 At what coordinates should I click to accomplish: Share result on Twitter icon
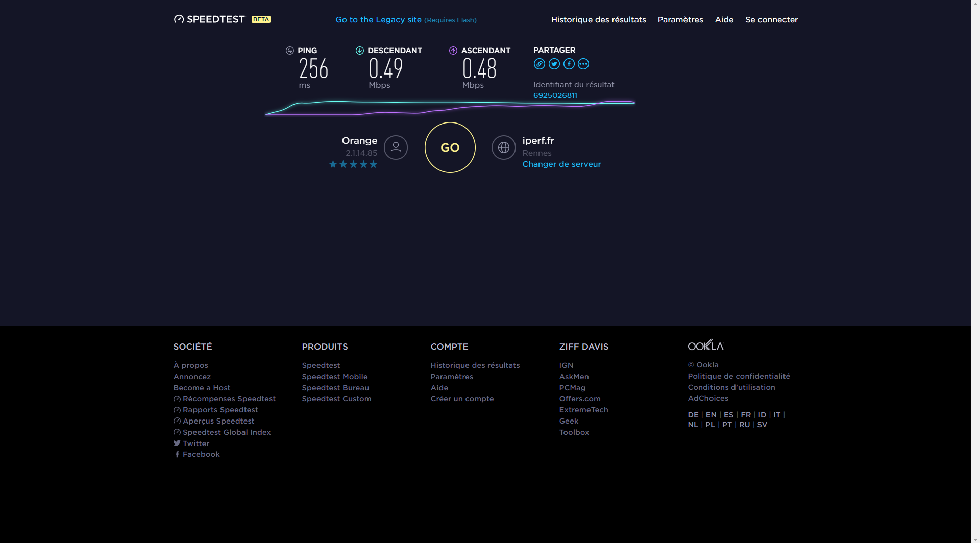(554, 64)
